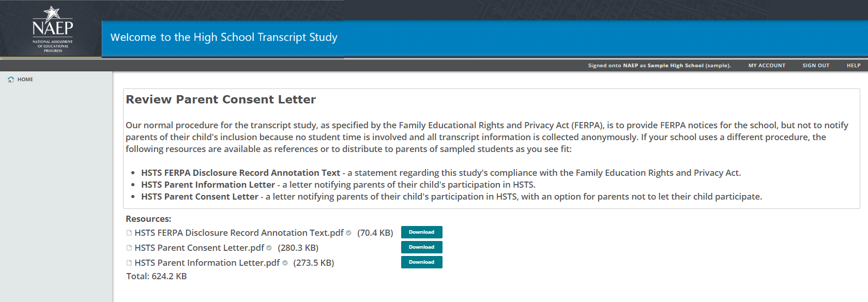
Task: Open HELP in the top bar
Action: 854,66
